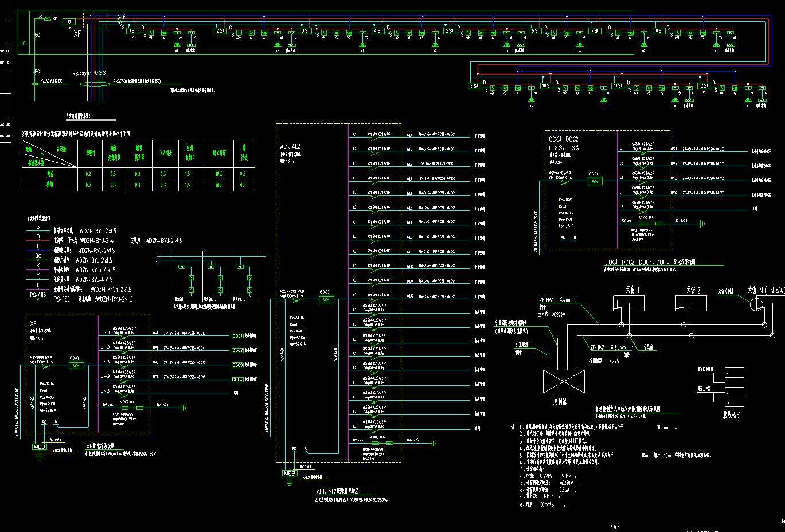Click the DDC1 output tag in the XF diagram

coord(237,335)
